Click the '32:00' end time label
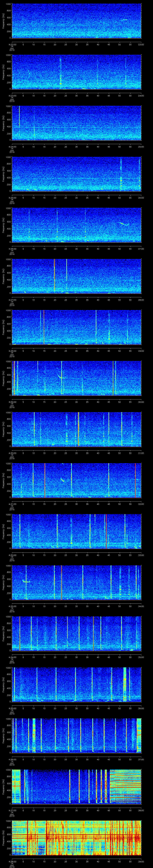The height and width of the screenshot is (868, 153). [141, 504]
